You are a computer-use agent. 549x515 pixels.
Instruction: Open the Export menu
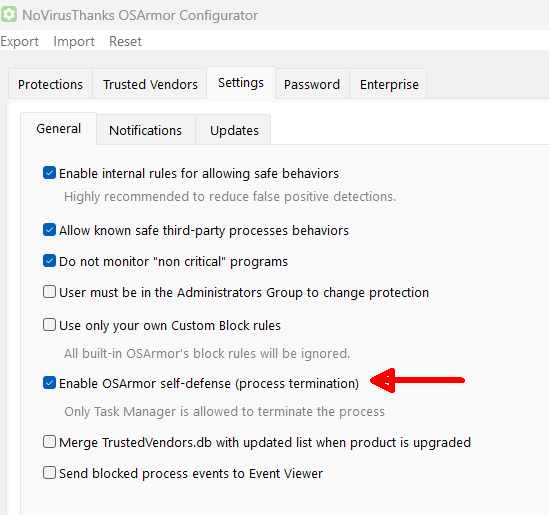pos(20,41)
